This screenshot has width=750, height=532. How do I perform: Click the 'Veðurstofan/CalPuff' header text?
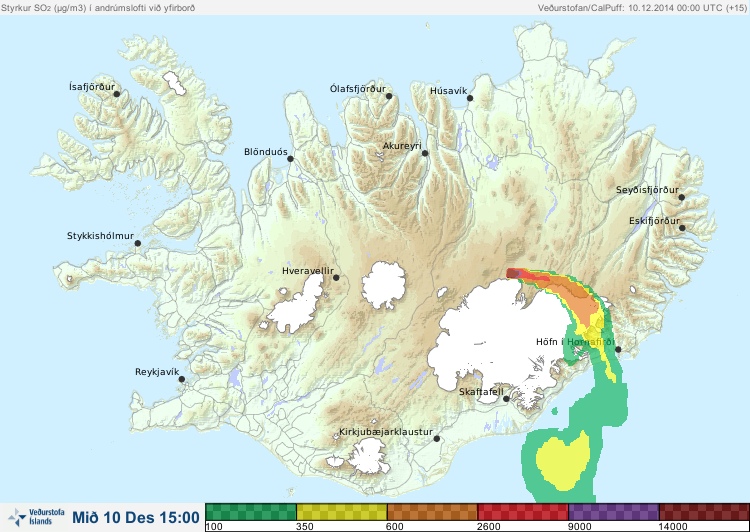tap(581, 8)
